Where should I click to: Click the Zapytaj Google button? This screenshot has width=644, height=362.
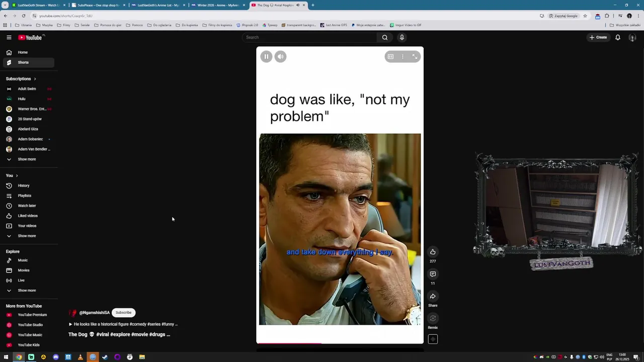[x=563, y=16]
